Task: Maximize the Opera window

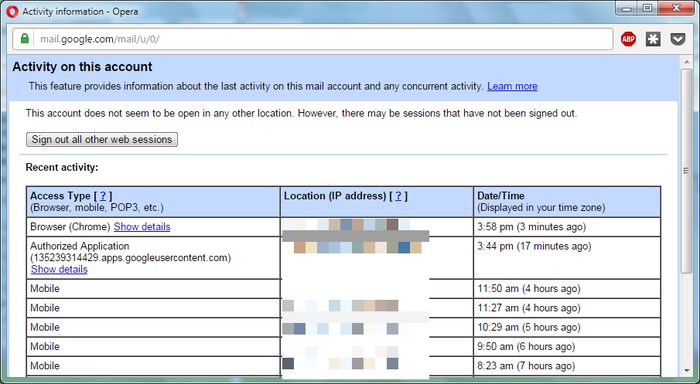Action: coord(647,8)
